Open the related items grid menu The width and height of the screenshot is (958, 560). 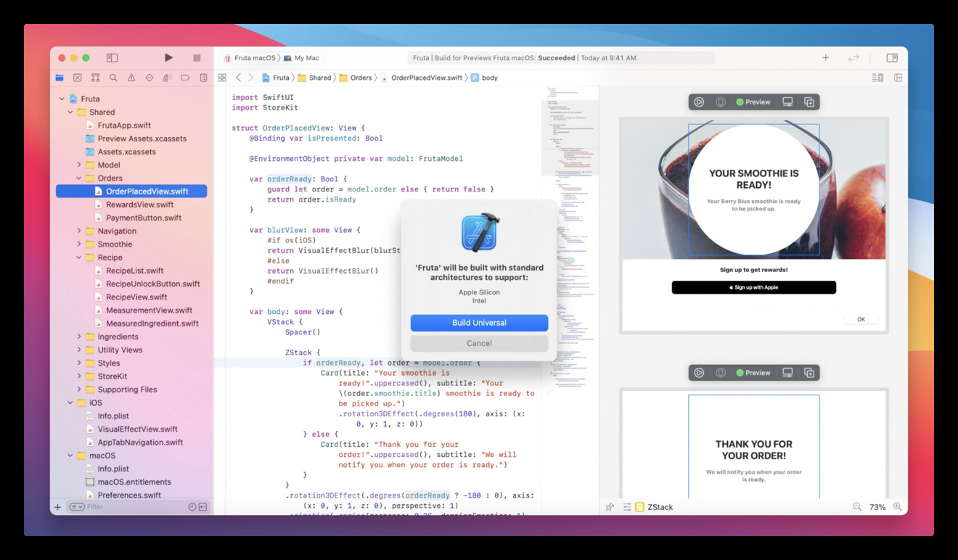pyautogui.click(x=222, y=78)
